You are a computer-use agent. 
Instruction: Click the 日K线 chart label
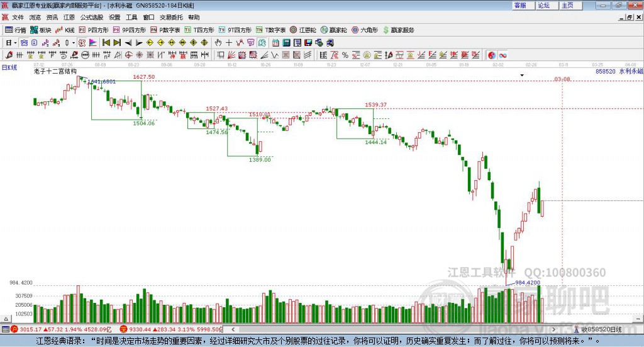(x=9, y=67)
